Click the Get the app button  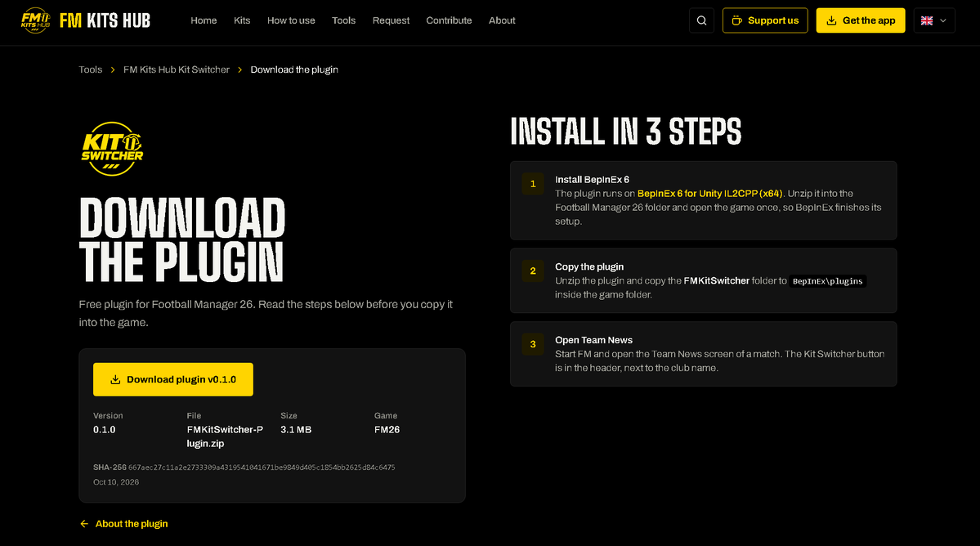pyautogui.click(x=861, y=20)
